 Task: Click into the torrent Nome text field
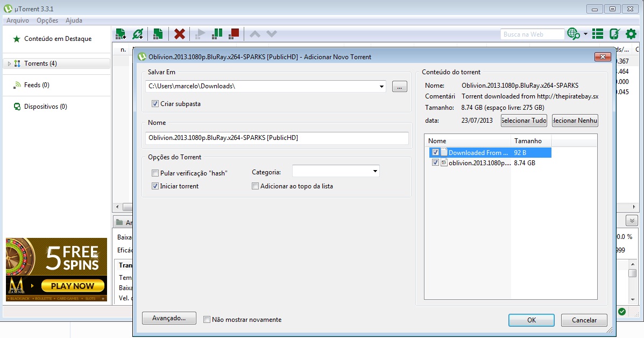coord(277,138)
